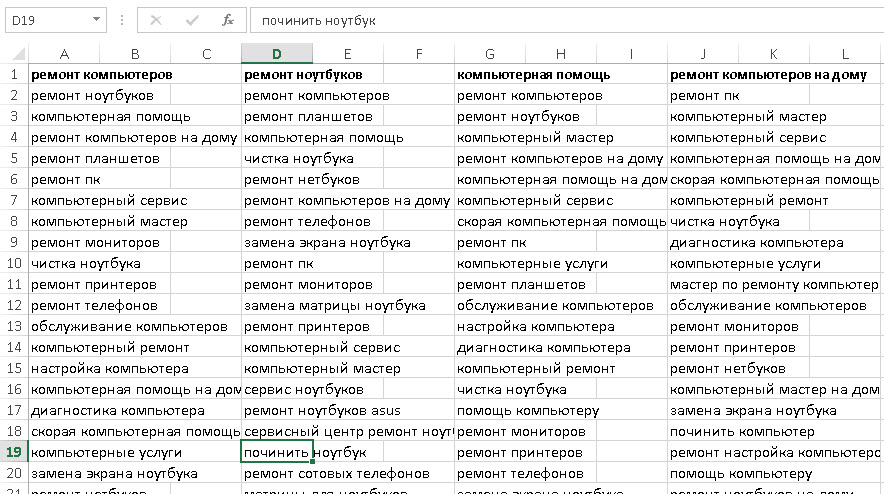Click the Name Box showing D19
This screenshot has height=494, width=884.
[45, 20]
